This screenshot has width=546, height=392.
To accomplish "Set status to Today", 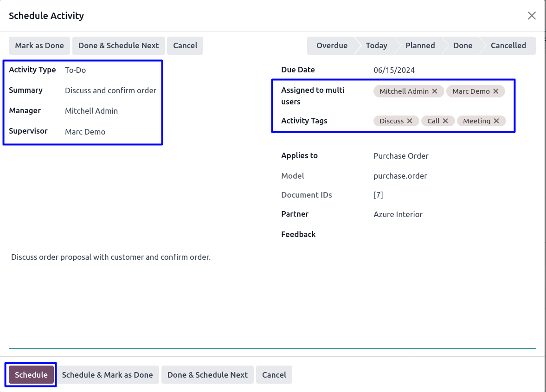I will (376, 45).
